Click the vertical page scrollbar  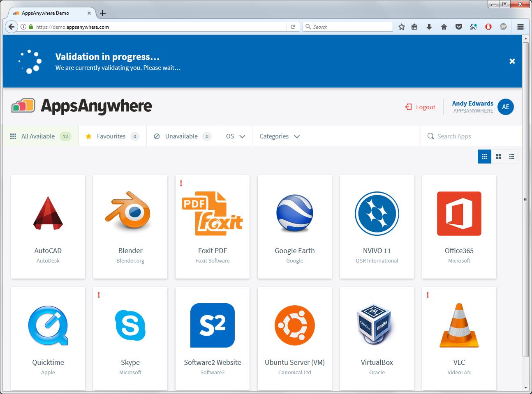tap(525, 199)
